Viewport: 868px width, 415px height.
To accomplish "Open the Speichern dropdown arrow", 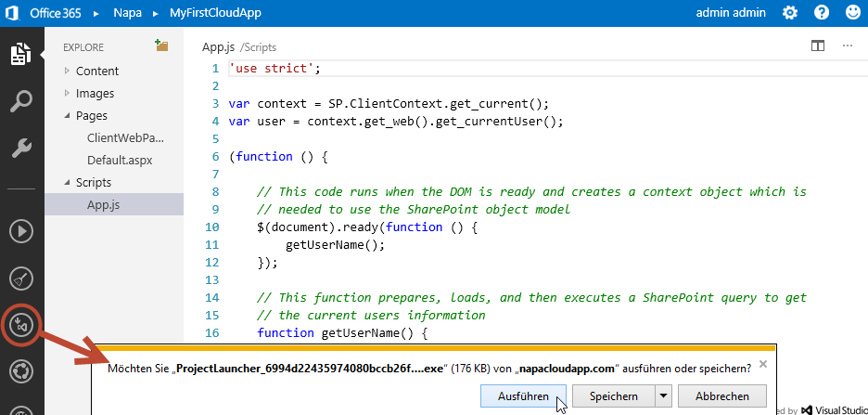I will click(662, 396).
